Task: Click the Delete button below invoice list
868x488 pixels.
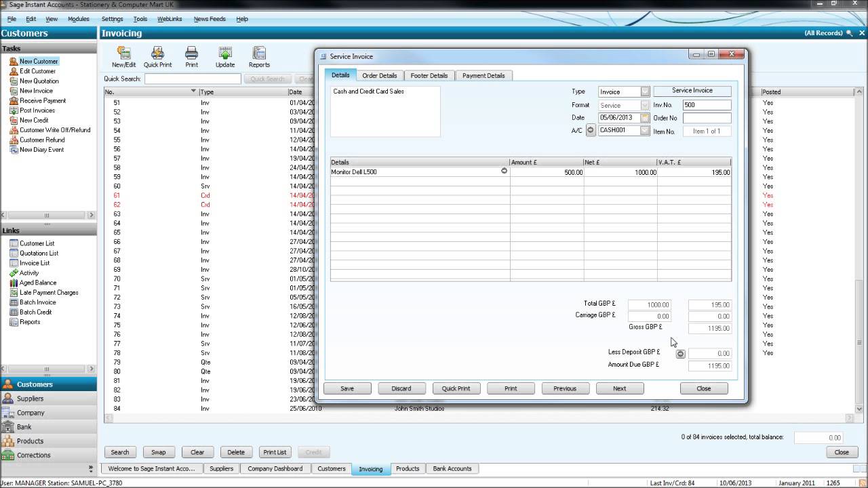Action: [236, 452]
